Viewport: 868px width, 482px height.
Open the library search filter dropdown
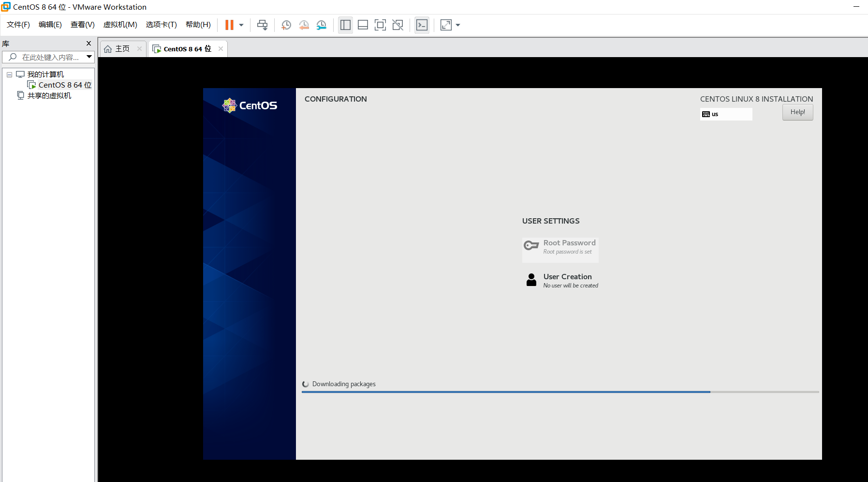[89, 57]
